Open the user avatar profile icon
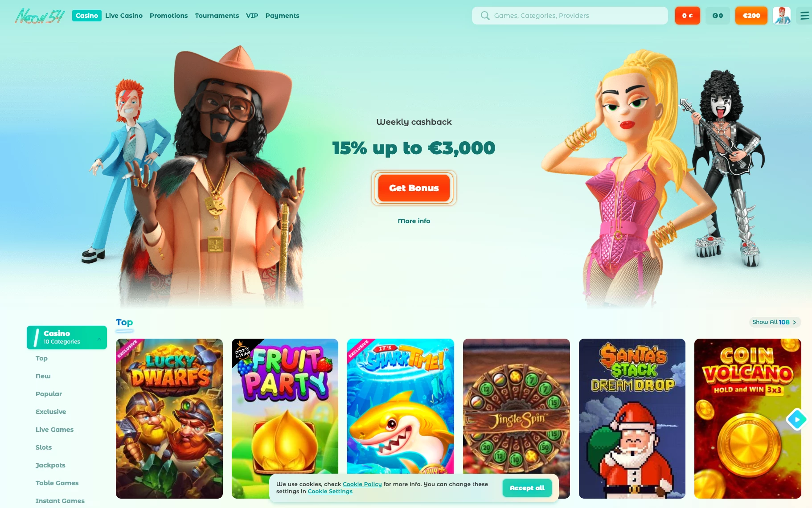The width and height of the screenshot is (812, 508). pyautogui.click(x=782, y=16)
